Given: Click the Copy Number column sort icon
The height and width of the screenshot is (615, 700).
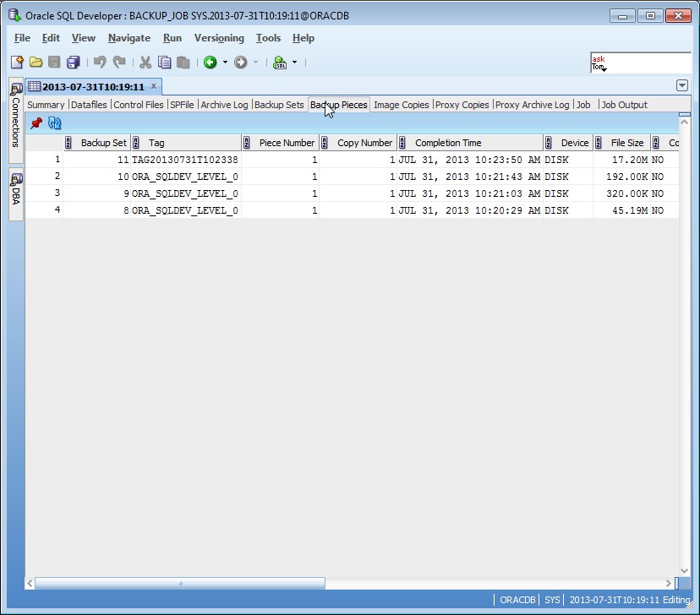Looking at the screenshot, I should coord(325,143).
